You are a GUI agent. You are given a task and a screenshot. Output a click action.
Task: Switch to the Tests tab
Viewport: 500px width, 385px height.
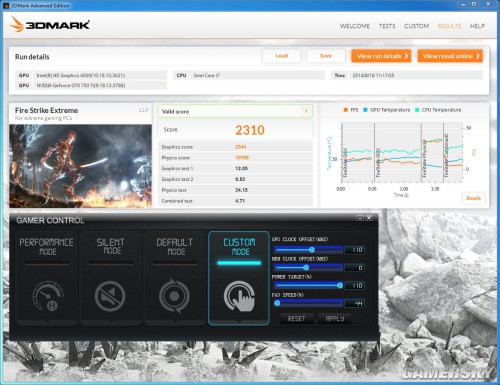(387, 26)
